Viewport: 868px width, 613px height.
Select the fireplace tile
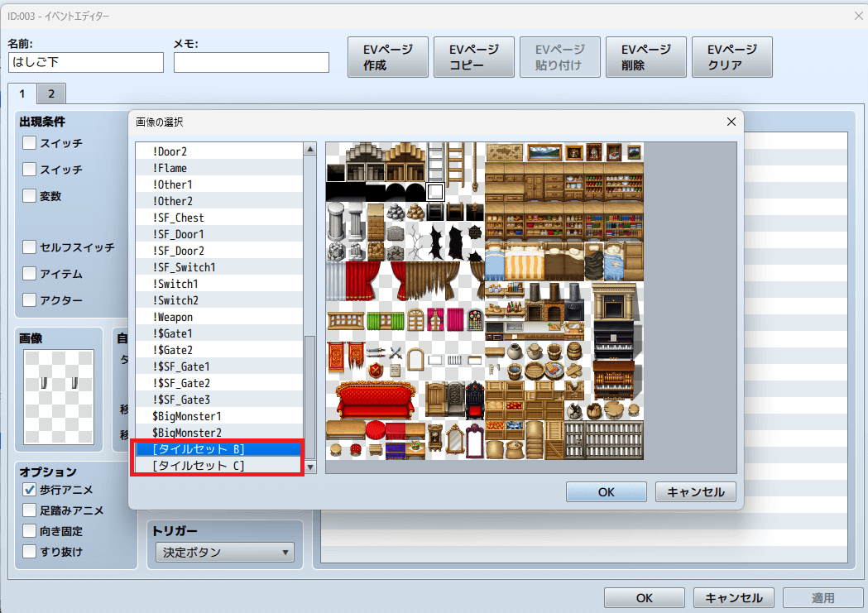[613, 302]
